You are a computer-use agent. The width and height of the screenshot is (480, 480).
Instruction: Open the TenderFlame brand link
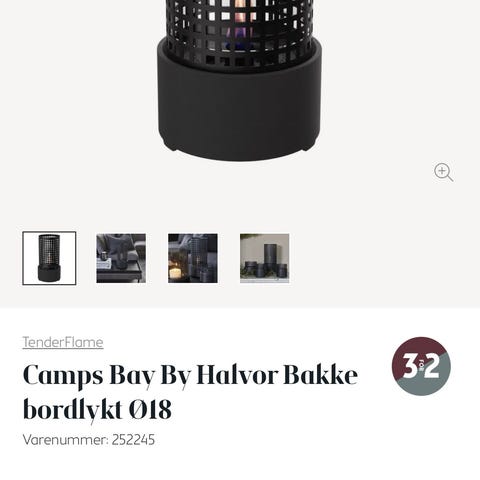pyautogui.click(x=63, y=342)
